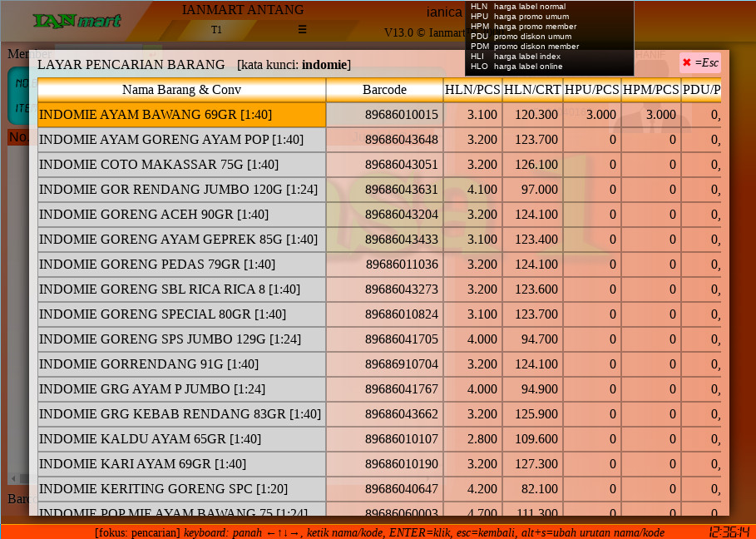Click the digital clock in status bar
Viewport: 756px width, 539px height.
click(729, 532)
